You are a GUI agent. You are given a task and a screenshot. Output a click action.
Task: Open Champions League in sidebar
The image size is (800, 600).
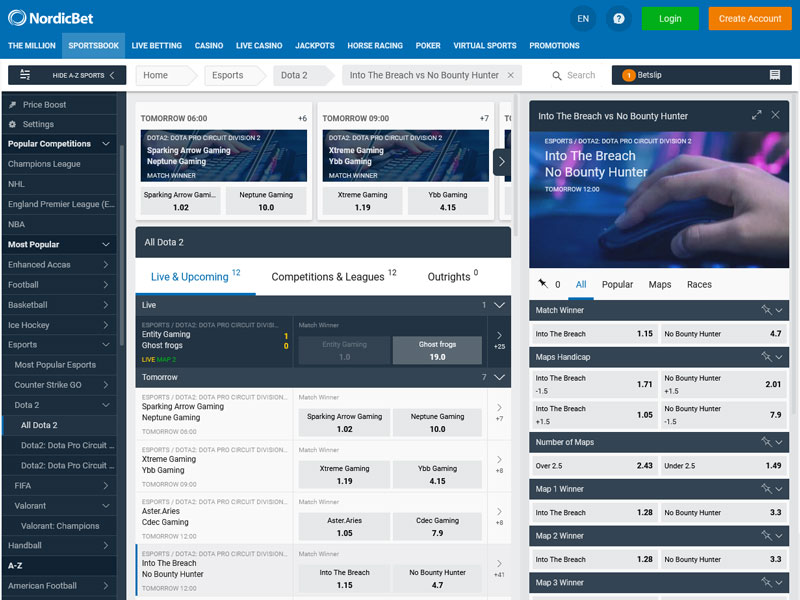click(59, 164)
